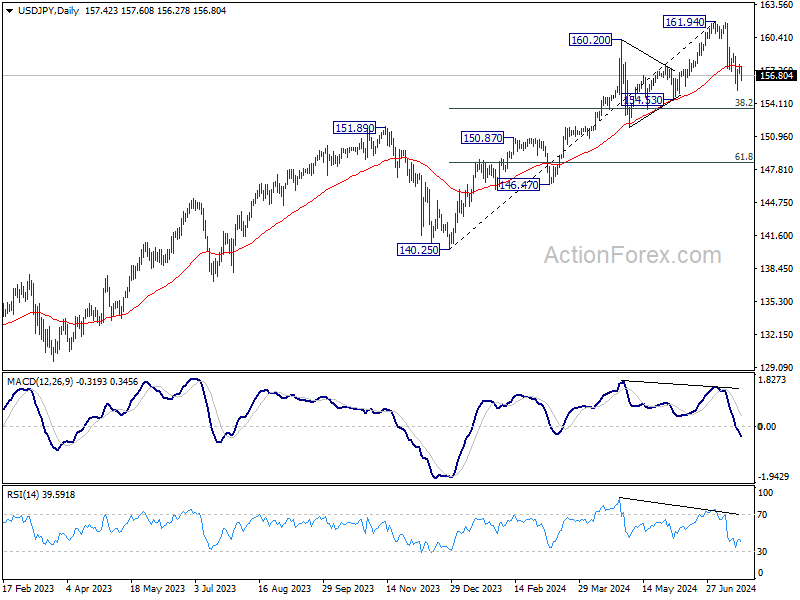Select the 160.200 price label
800x600 pixels.
click(590, 40)
